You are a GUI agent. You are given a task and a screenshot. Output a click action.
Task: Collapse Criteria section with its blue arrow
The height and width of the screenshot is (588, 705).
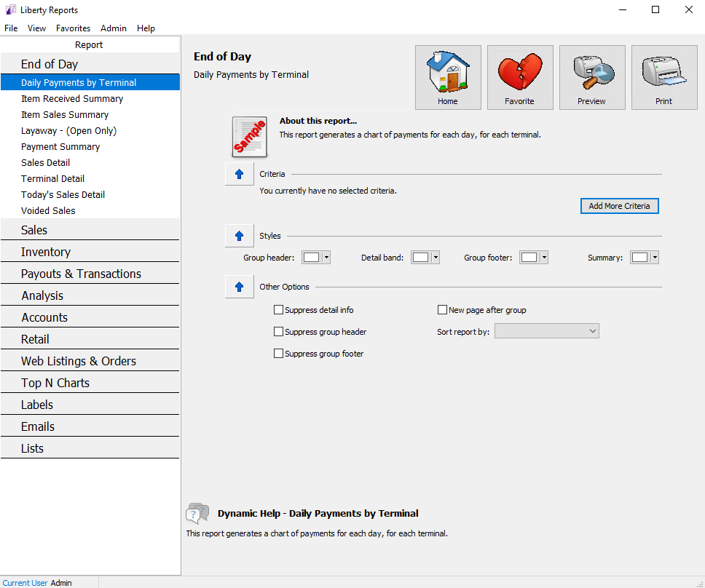point(239,174)
